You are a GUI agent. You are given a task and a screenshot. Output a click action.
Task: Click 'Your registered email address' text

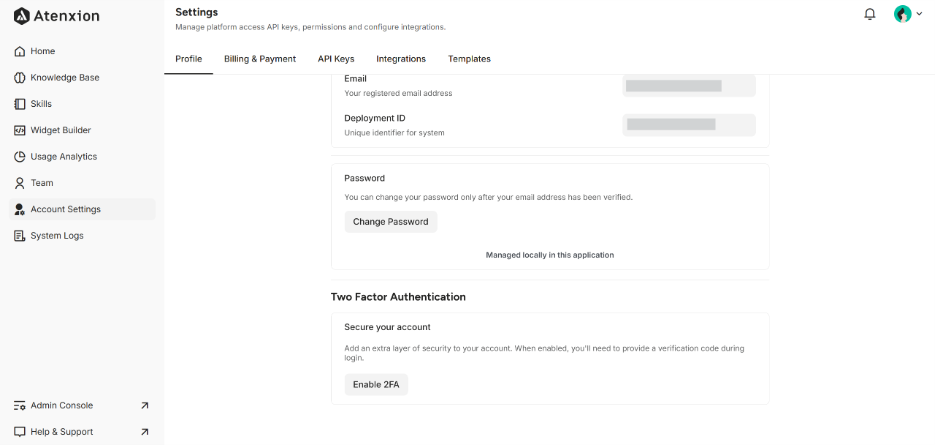coord(398,93)
